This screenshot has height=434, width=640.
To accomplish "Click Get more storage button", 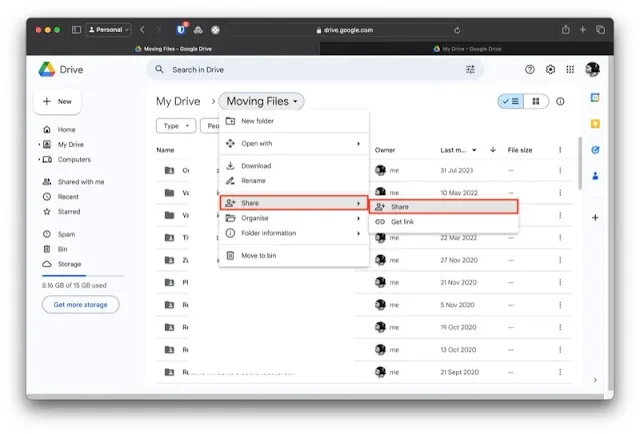I will click(80, 305).
